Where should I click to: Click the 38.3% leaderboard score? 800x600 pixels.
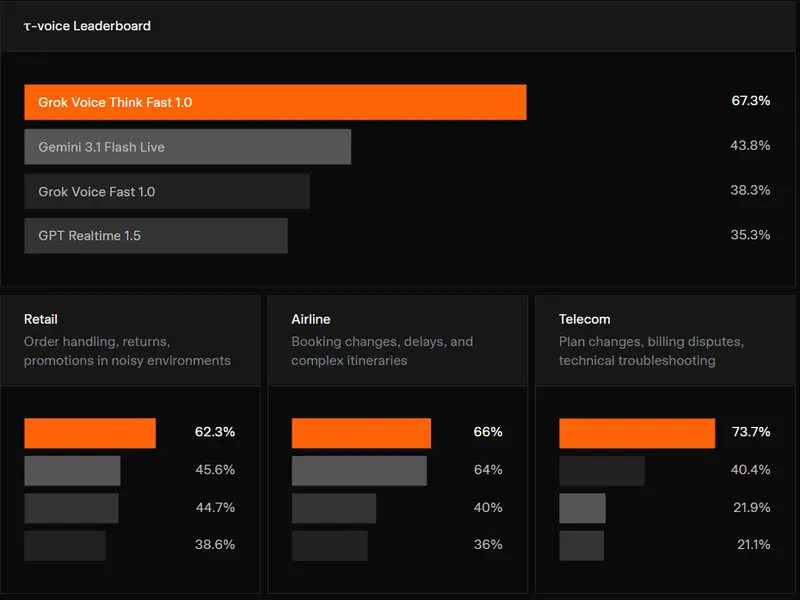(750, 190)
